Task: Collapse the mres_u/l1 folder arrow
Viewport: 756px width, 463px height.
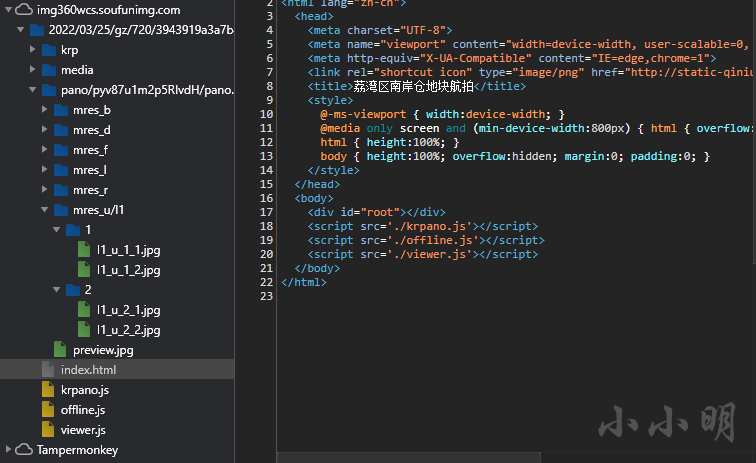Action: pos(44,210)
